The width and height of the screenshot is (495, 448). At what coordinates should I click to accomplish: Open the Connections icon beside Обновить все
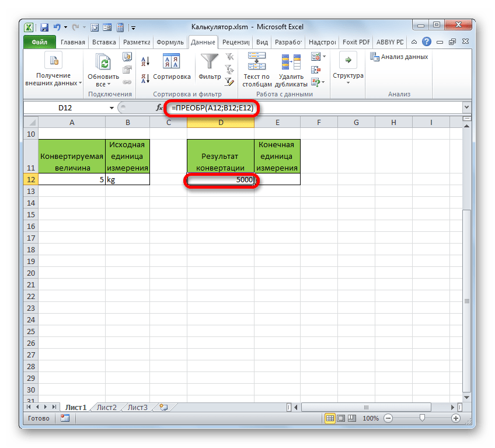(127, 57)
